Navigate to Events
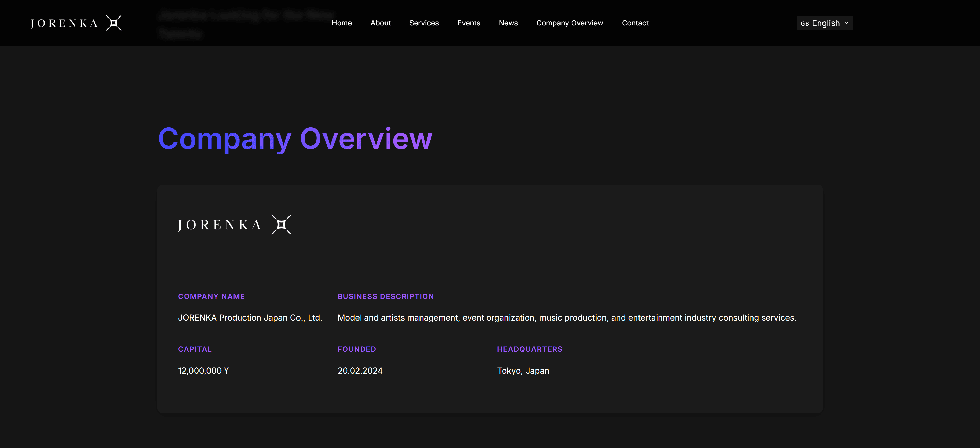Image resolution: width=980 pixels, height=448 pixels. [x=469, y=23]
